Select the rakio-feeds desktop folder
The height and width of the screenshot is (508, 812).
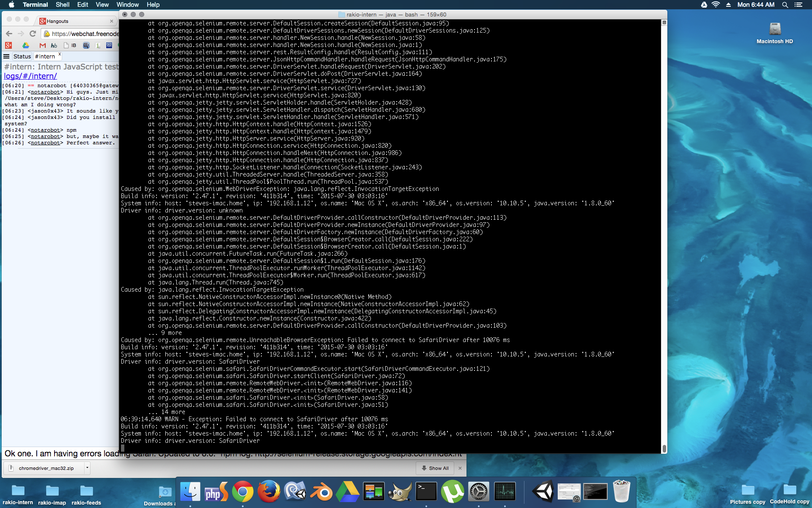point(86,494)
